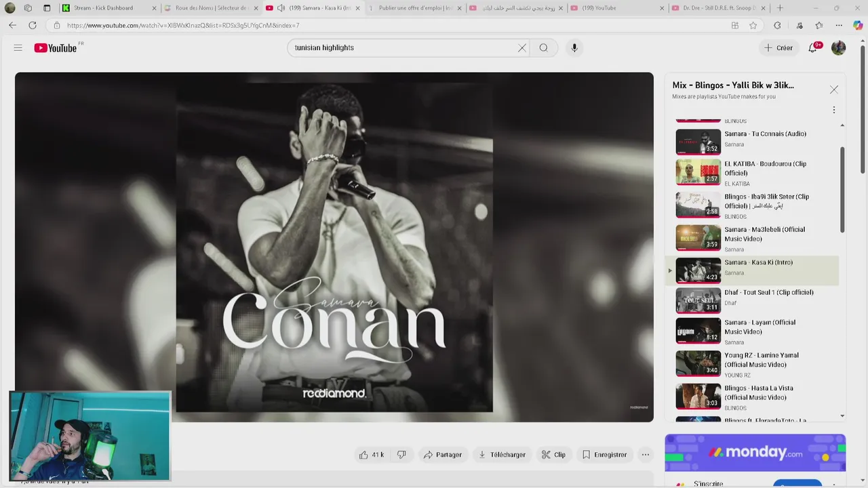The height and width of the screenshot is (488, 868).
Task: Close the Samara - Kasa Ki tab
Action: (357, 8)
